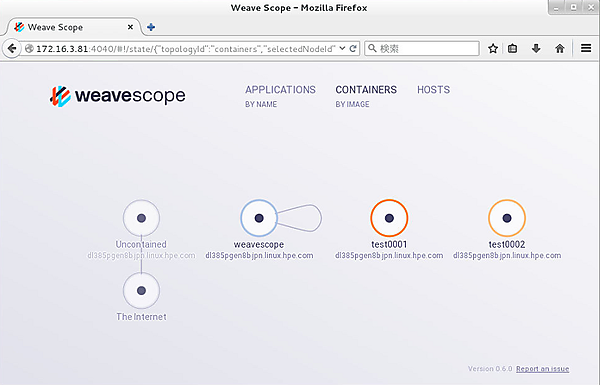Click the weavescope logo
Viewport: 600px width, 385px height.
[117, 96]
